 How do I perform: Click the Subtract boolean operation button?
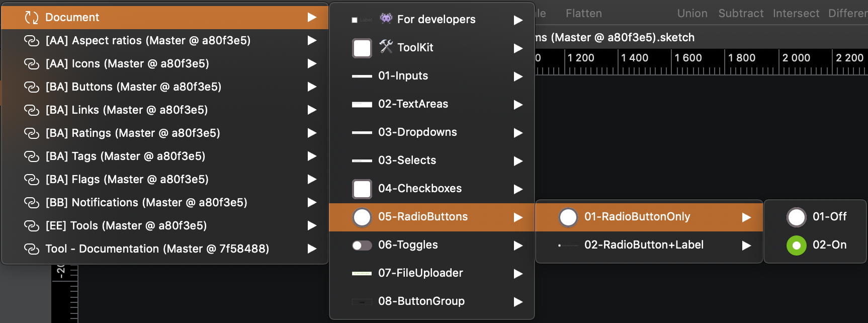point(741,14)
